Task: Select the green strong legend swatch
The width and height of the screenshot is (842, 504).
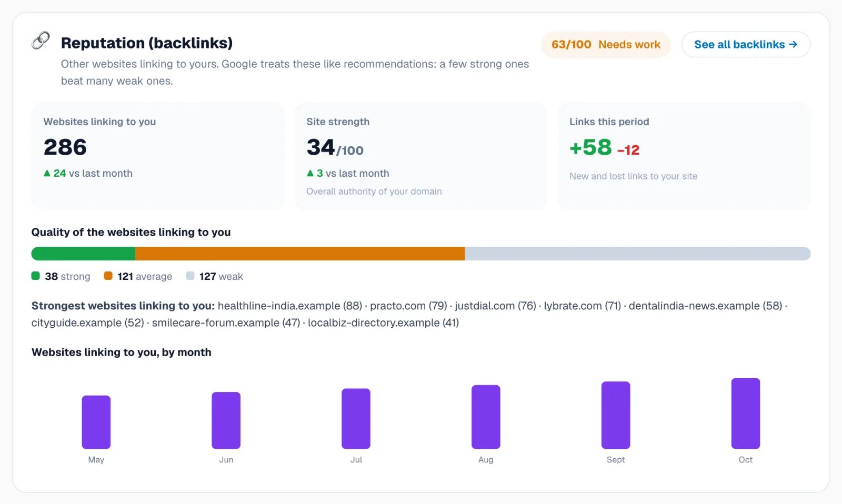Action: [36, 276]
